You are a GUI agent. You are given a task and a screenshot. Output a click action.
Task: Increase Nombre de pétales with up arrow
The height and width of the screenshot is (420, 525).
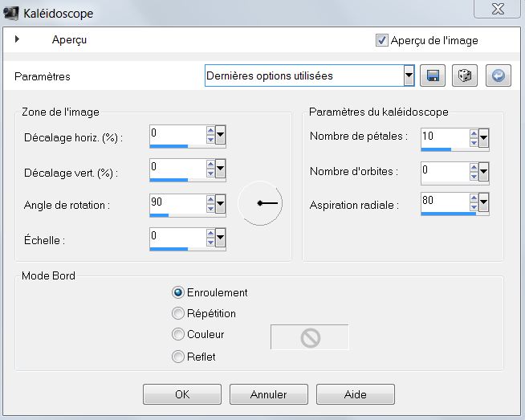474,133
